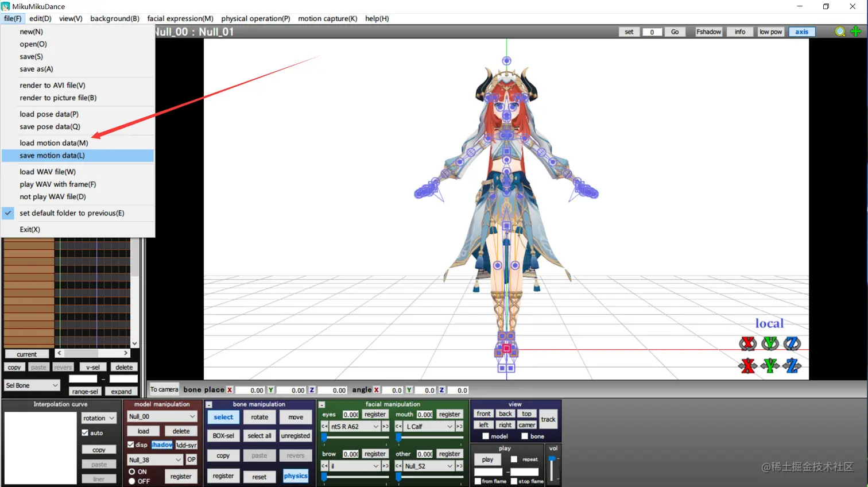The width and height of the screenshot is (868, 487).
Task: Click the green Y-axis rotation handle
Action: tap(770, 343)
